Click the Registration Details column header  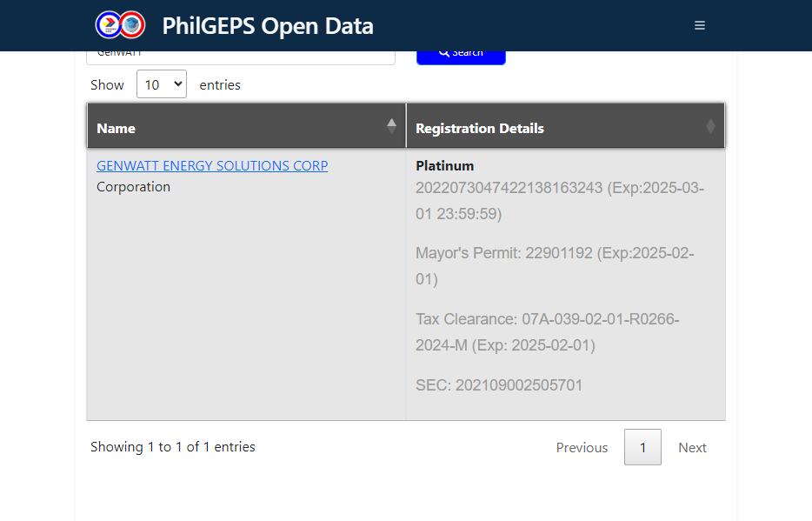click(x=480, y=129)
